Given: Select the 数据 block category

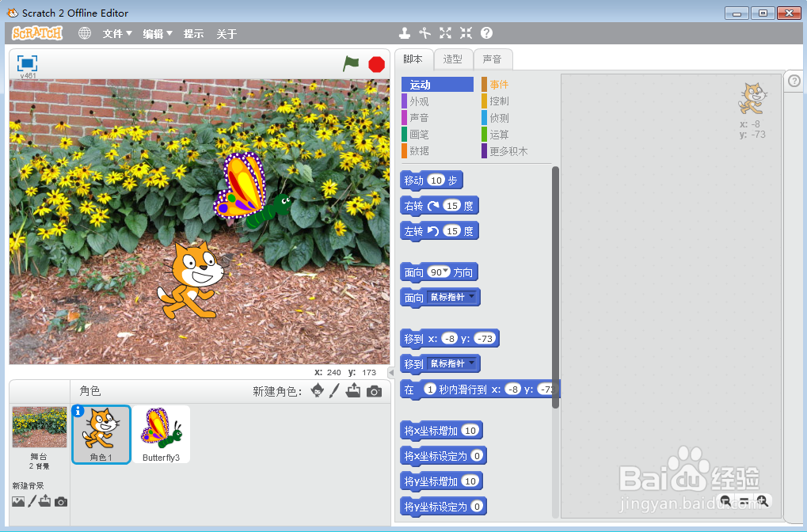Looking at the screenshot, I should (437, 150).
